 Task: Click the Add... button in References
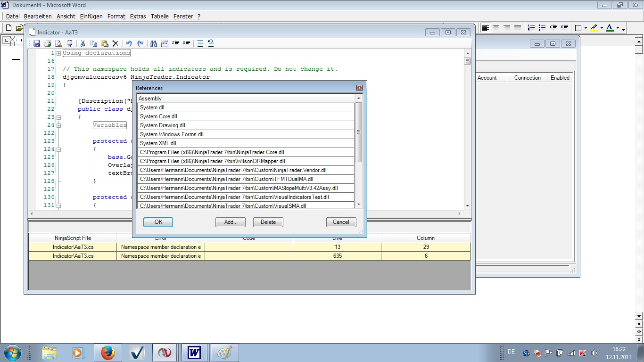[231, 222]
